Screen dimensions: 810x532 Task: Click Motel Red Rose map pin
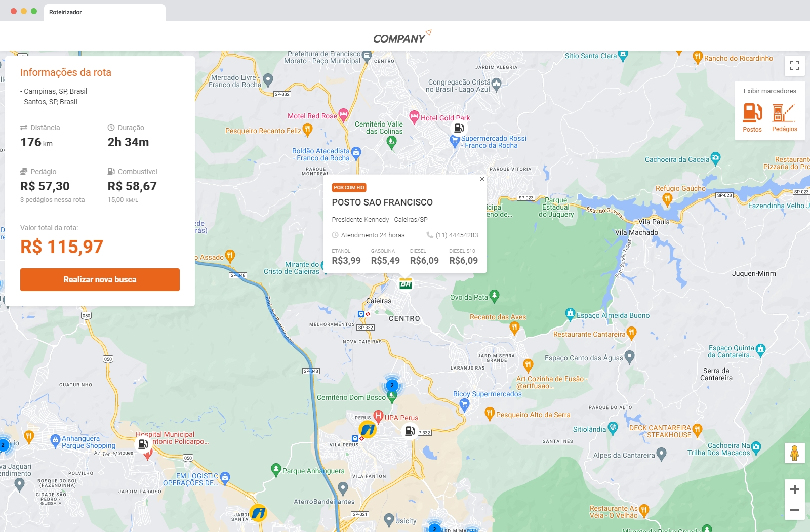pos(343,114)
